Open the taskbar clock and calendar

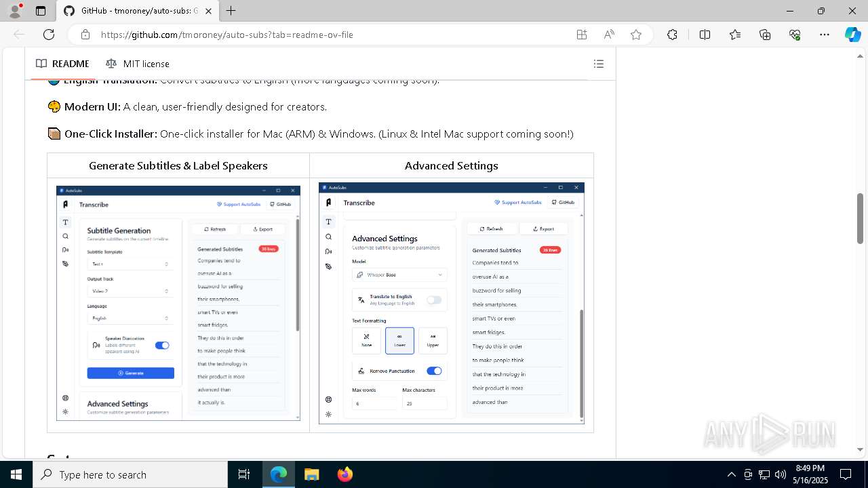810,474
